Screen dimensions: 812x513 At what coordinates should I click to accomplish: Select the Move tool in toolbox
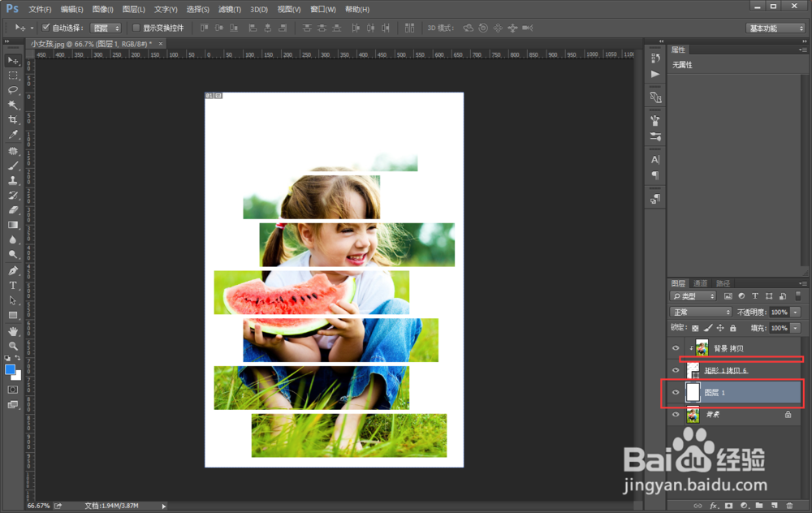click(13, 61)
